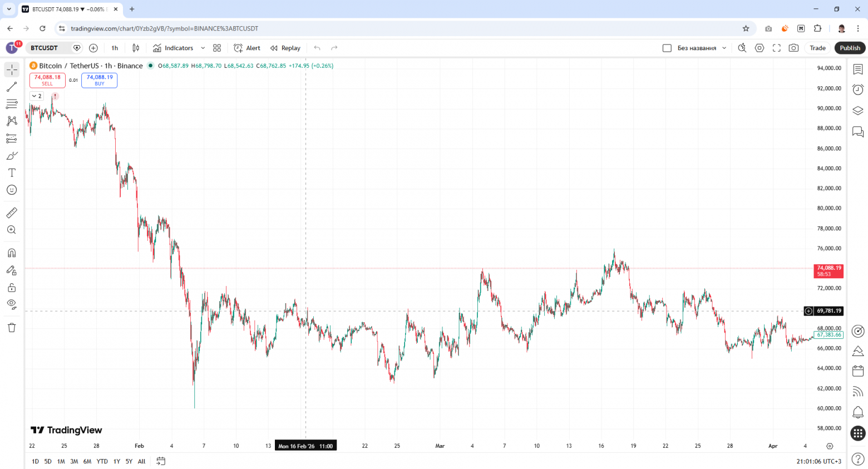Screen dimensions: 868x469
Task: Open Quick Search with the lightning magnifier
Action: tap(742, 48)
